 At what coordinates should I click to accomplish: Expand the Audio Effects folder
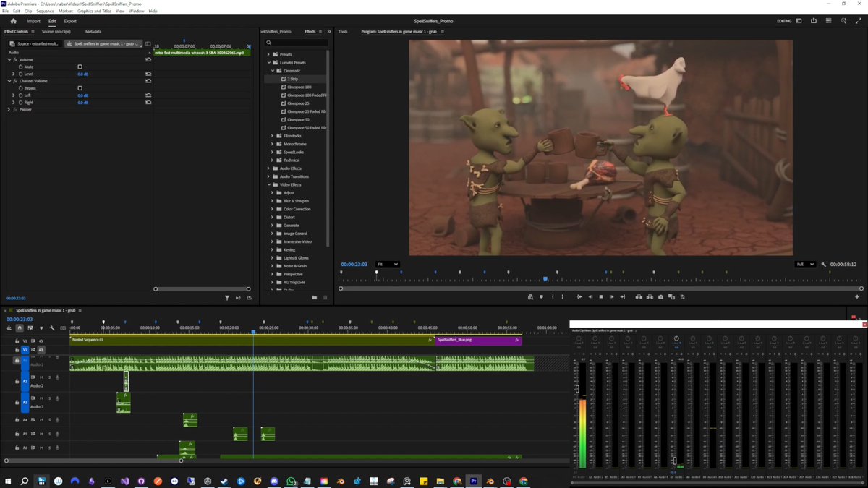click(268, 168)
